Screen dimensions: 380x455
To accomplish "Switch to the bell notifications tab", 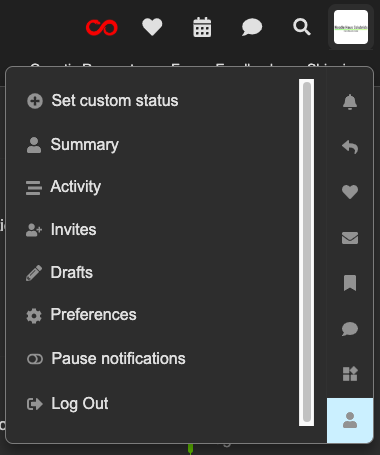I will point(350,102).
